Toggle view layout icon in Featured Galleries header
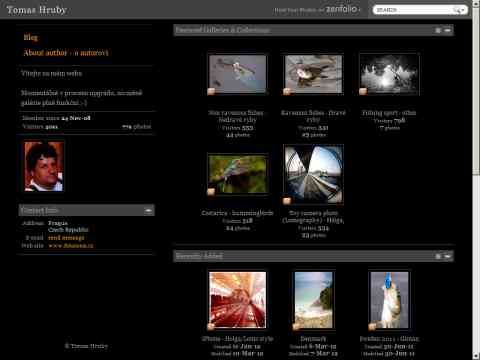This screenshot has height=360, width=480. coord(438,30)
